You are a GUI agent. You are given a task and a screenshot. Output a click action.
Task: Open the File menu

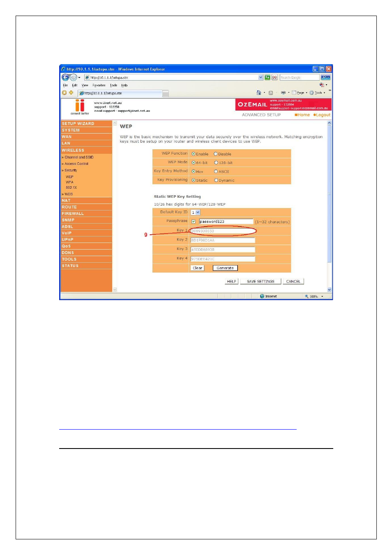(65, 86)
